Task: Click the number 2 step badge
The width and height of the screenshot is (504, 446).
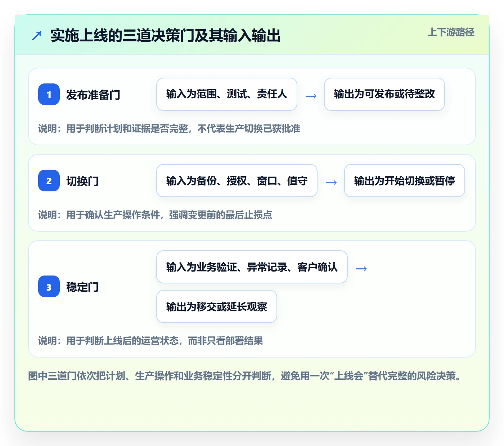Action: tap(49, 181)
